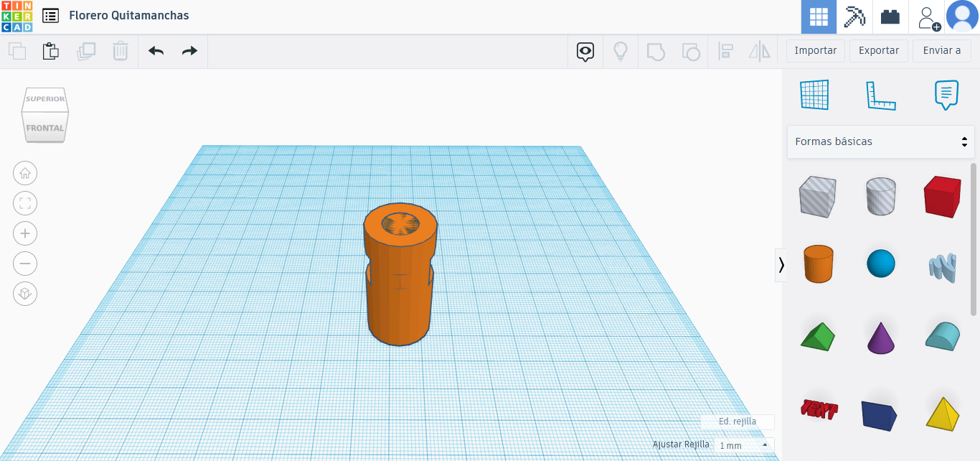Zoom out with the minus button
The width and height of the screenshot is (980, 461).
pyautogui.click(x=25, y=264)
